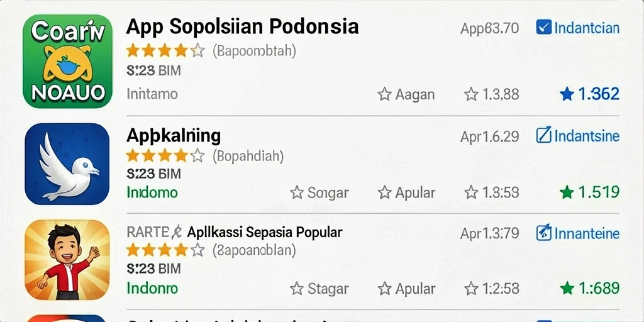644x322 pixels.
Task: Click the four-star rating under Appkalning
Action: point(165,156)
